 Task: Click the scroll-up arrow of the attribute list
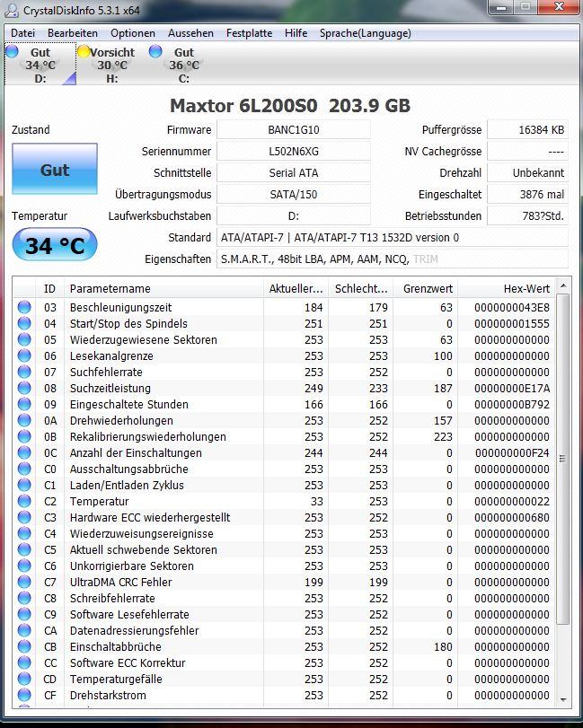click(x=562, y=285)
